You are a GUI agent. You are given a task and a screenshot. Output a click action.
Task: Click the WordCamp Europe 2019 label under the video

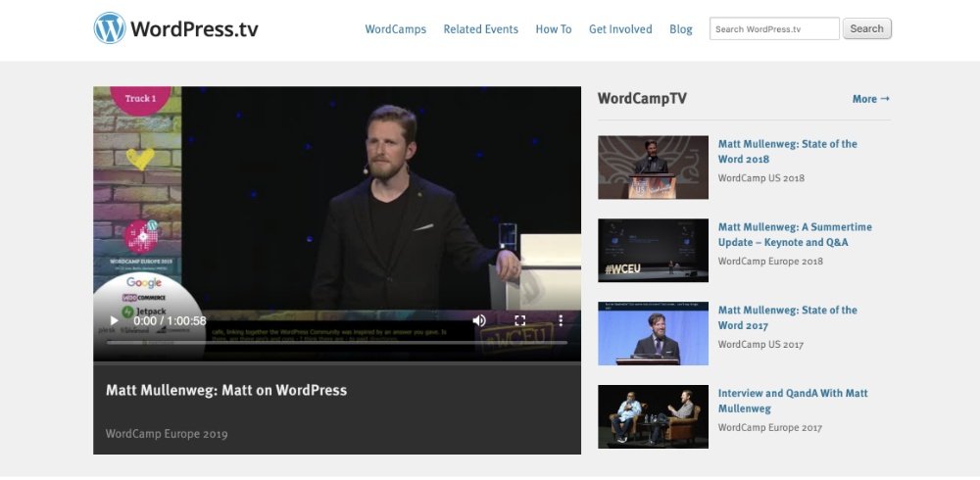[167, 433]
